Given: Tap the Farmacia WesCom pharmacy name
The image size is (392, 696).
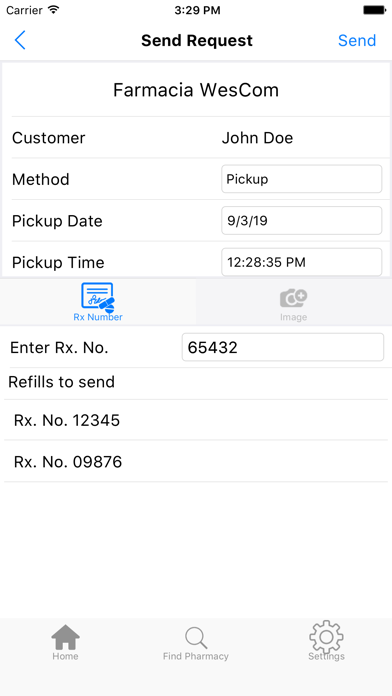Looking at the screenshot, I should pyautogui.click(x=196, y=90).
